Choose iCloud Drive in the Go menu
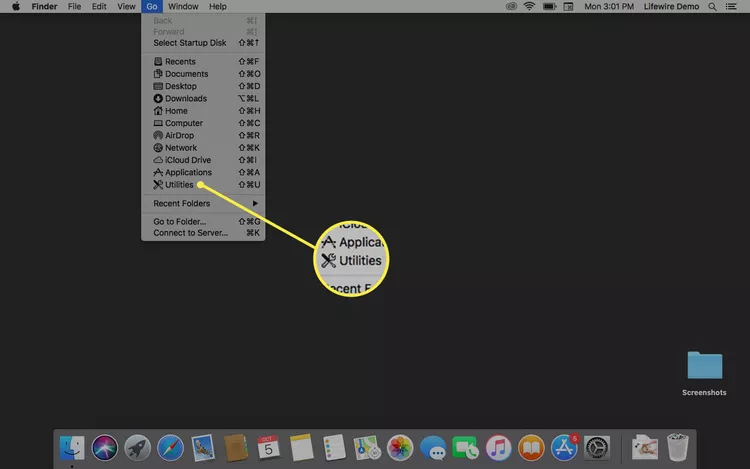The height and width of the screenshot is (469, 750). click(x=203, y=160)
